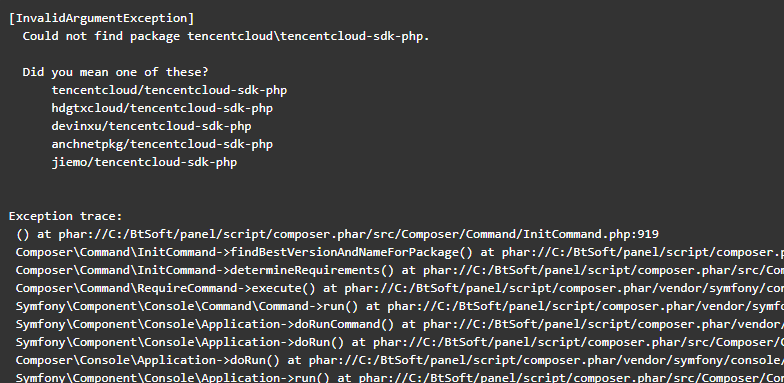Select the hdgtxcloud/tencentcloud-sdk-php suggestion

[x=162, y=108]
